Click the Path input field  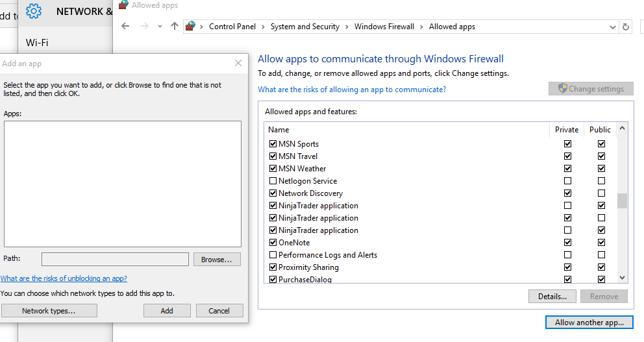pyautogui.click(x=115, y=260)
